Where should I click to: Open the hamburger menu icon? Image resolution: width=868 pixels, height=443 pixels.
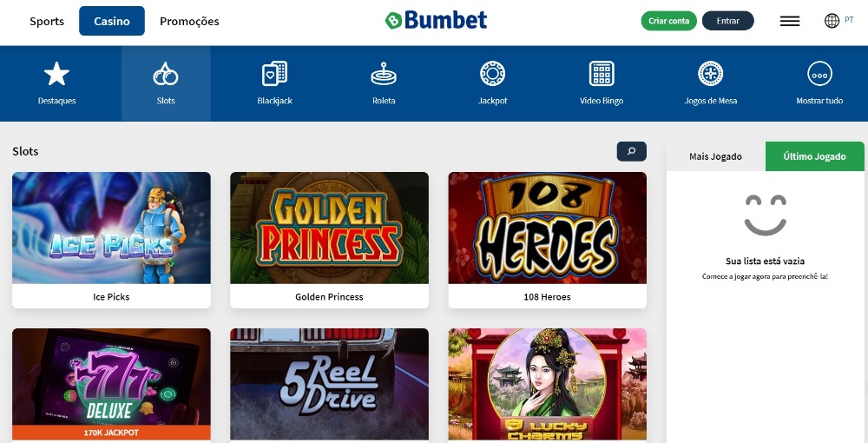point(790,21)
